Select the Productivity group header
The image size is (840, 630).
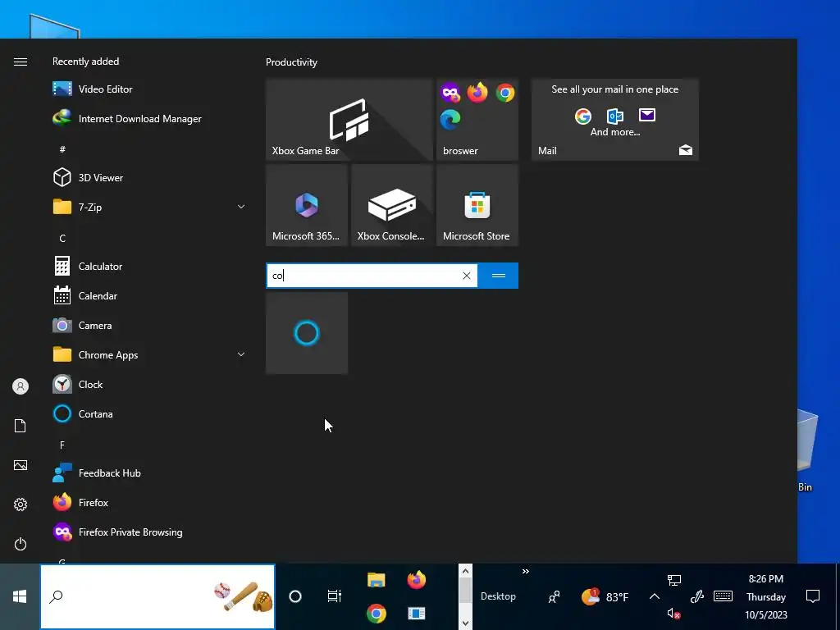(x=291, y=62)
